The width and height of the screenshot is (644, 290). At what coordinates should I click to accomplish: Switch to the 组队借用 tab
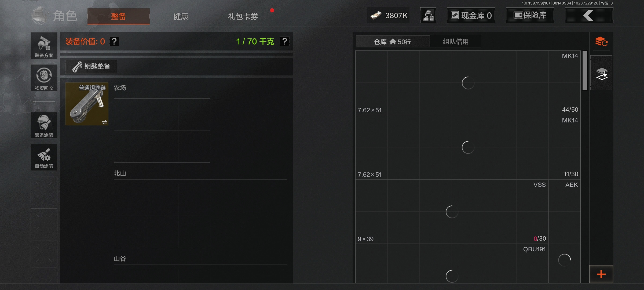456,42
